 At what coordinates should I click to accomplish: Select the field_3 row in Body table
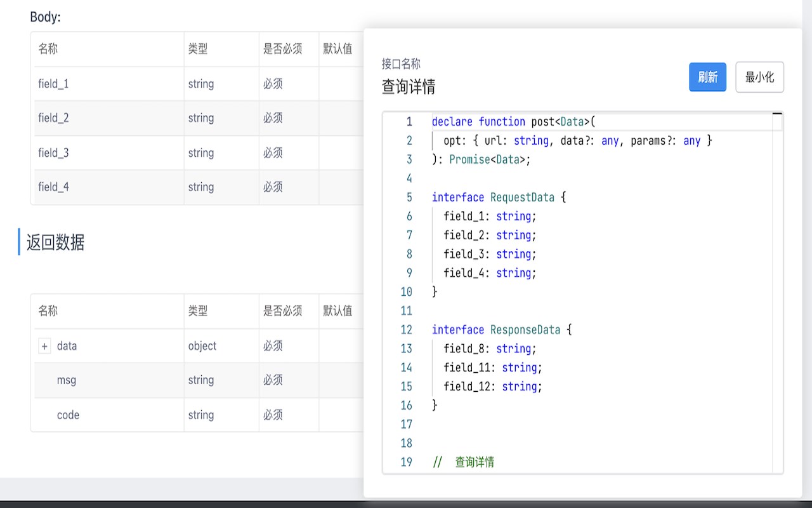pos(54,153)
